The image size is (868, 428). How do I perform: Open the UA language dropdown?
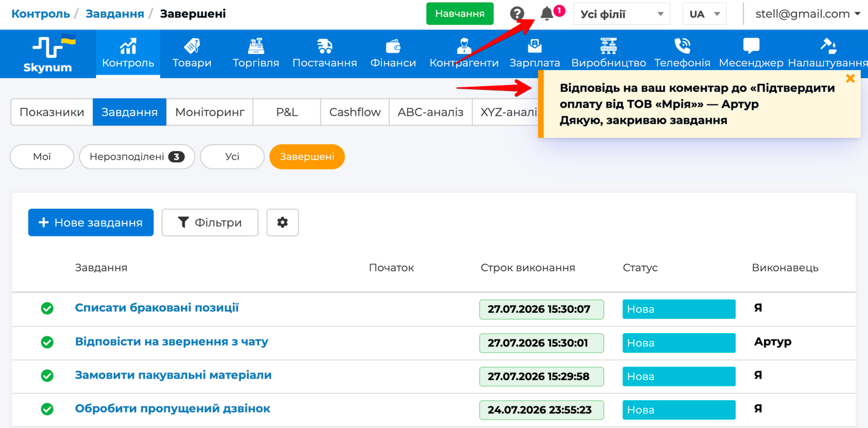[x=704, y=14]
